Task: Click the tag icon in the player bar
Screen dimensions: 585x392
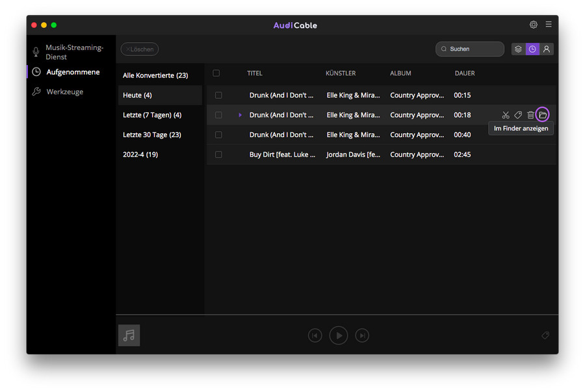Action: tap(545, 335)
